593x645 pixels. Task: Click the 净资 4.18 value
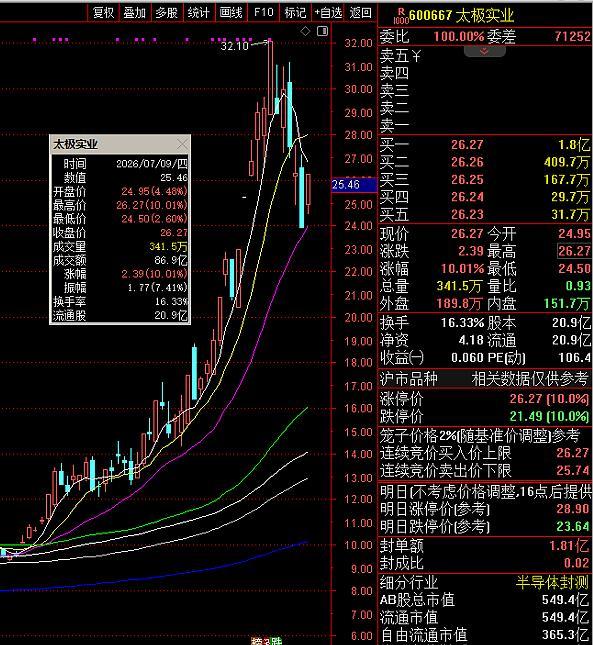pyautogui.click(x=471, y=340)
